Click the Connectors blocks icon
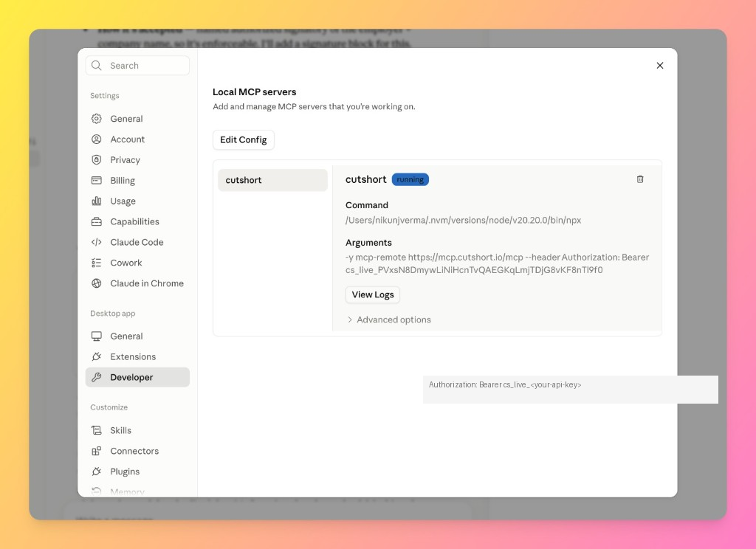The image size is (756, 549). [97, 451]
